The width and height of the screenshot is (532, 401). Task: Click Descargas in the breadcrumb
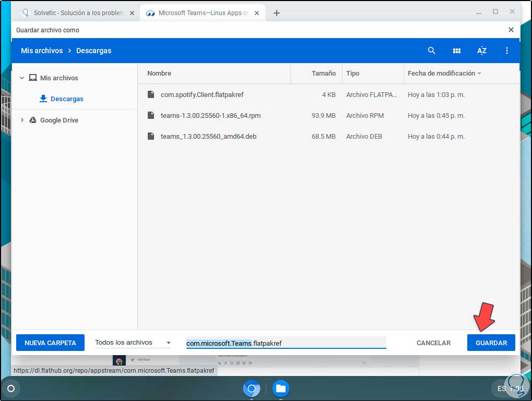93,51
